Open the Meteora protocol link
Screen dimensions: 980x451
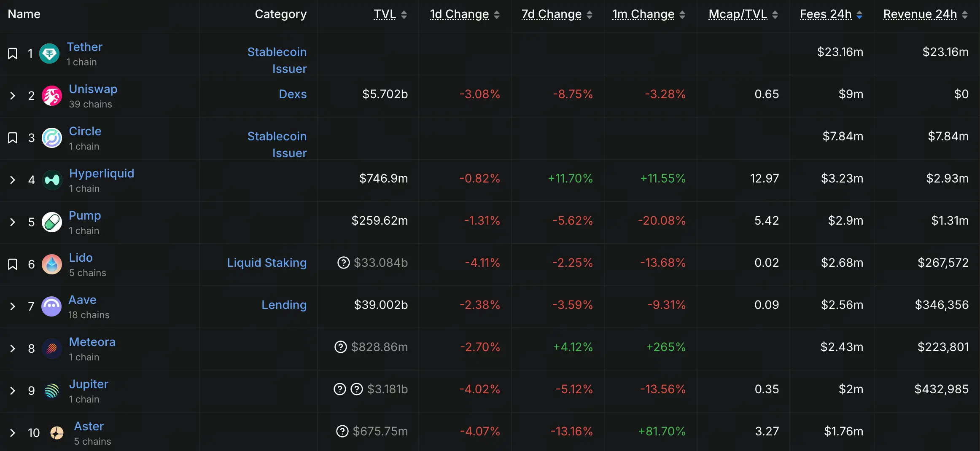click(92, 342)
